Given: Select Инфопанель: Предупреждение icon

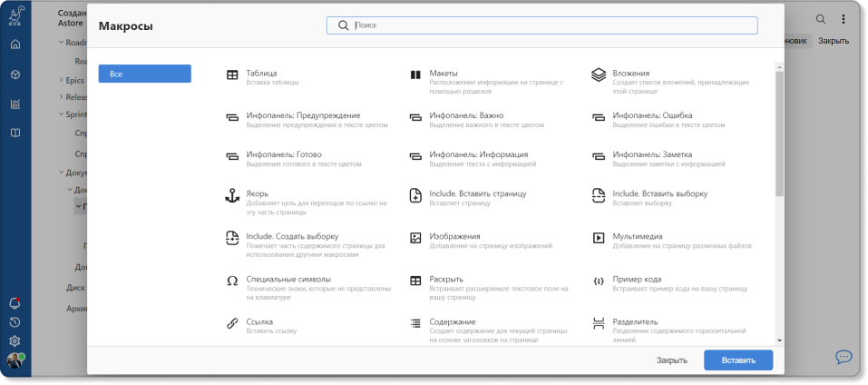Looking at the screenshot, I should click(x=232, y=117).
